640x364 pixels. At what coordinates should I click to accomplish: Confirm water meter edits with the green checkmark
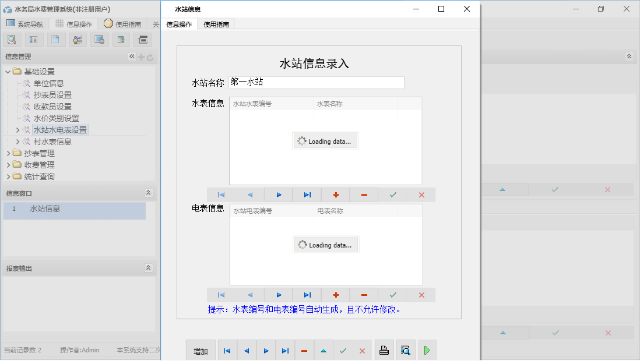393,195
